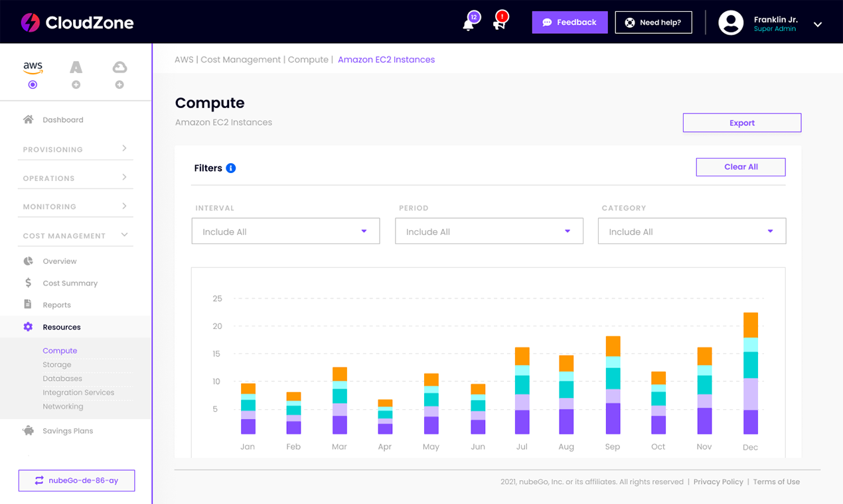Click the Super Admin role text
The height and width of the screenshot is (504, 843).
[x=775, y=29]
